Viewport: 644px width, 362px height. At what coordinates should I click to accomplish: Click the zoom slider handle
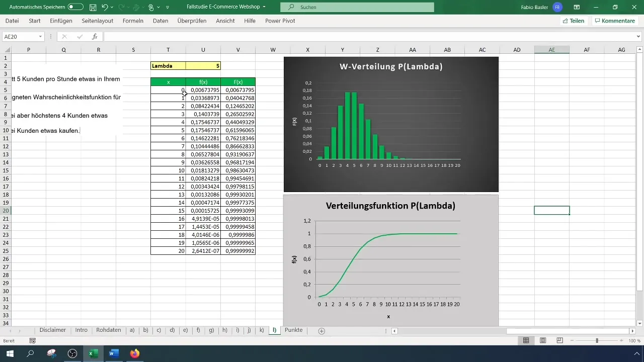[x=597, y=341]
